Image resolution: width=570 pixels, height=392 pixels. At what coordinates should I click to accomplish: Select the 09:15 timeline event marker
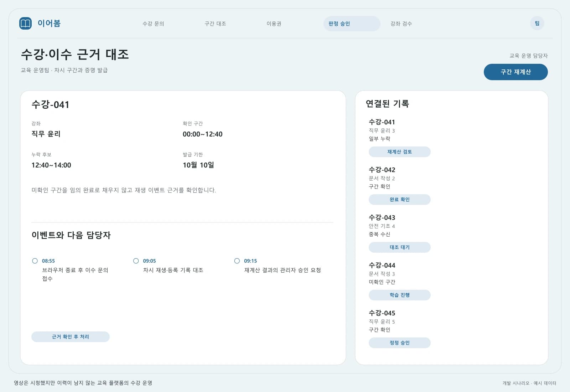[237, 261]
